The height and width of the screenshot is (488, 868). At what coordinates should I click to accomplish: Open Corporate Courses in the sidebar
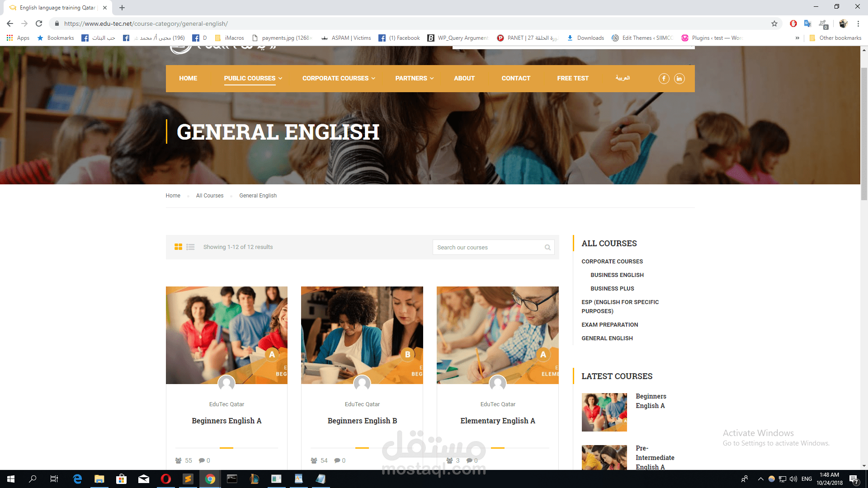click(612, 262)
